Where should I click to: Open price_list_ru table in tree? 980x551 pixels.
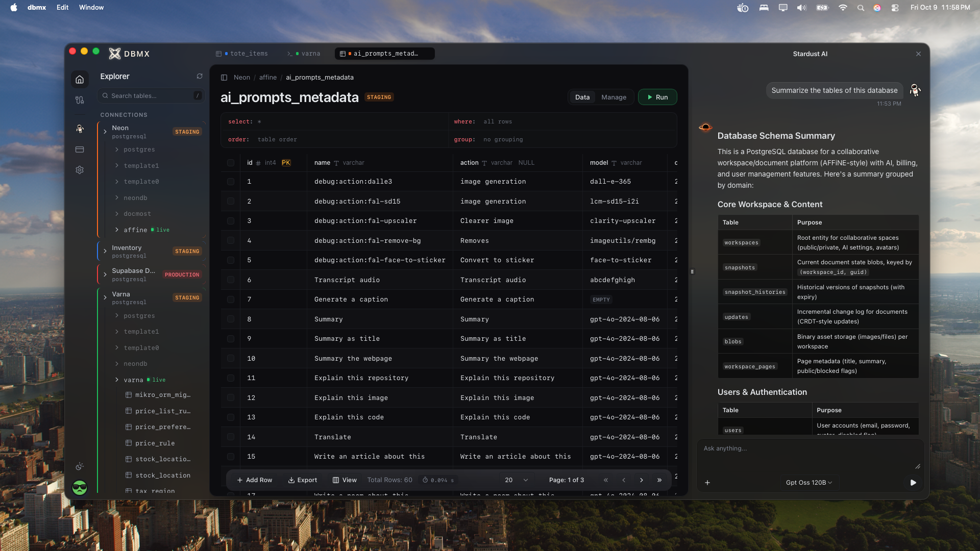[158, 411]
